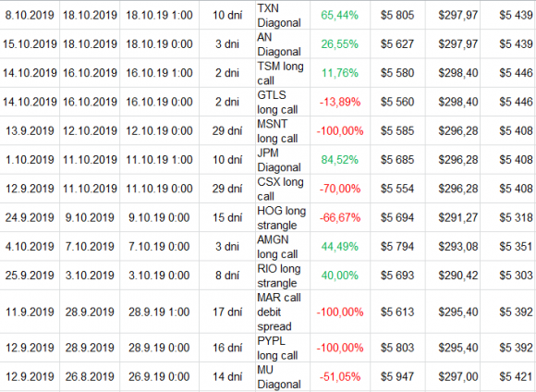Click the -66,67% loss cell

point(340,217)
